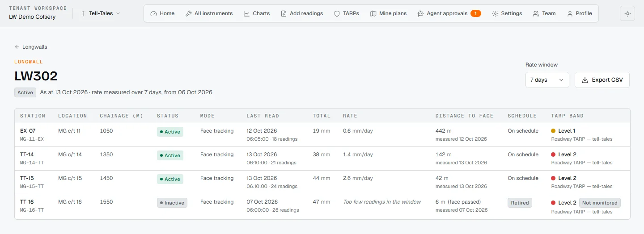Screen dimensions: 644x234
Task: Click the back arrow beside Longwalls
Action: click(x=17, y=47)
